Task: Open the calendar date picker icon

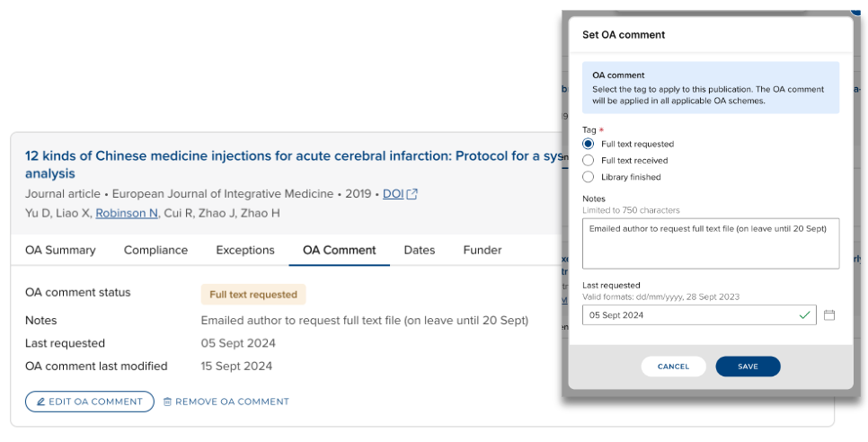Action: point(829,315)
